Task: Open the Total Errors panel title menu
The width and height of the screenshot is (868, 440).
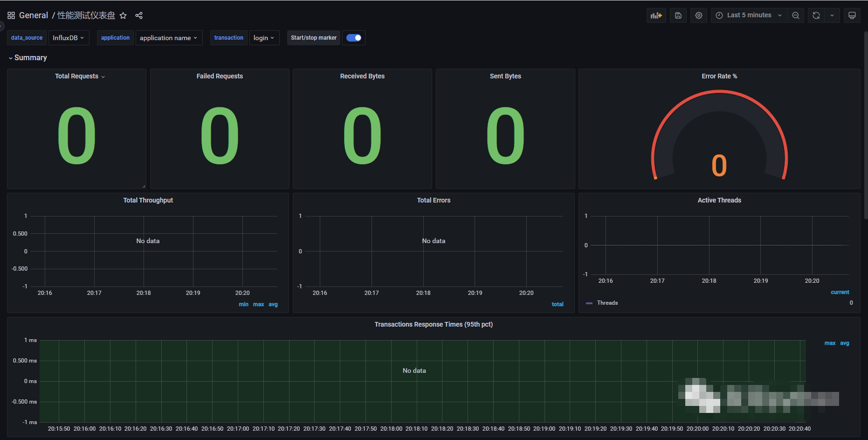Action: [x=434, y=200]
